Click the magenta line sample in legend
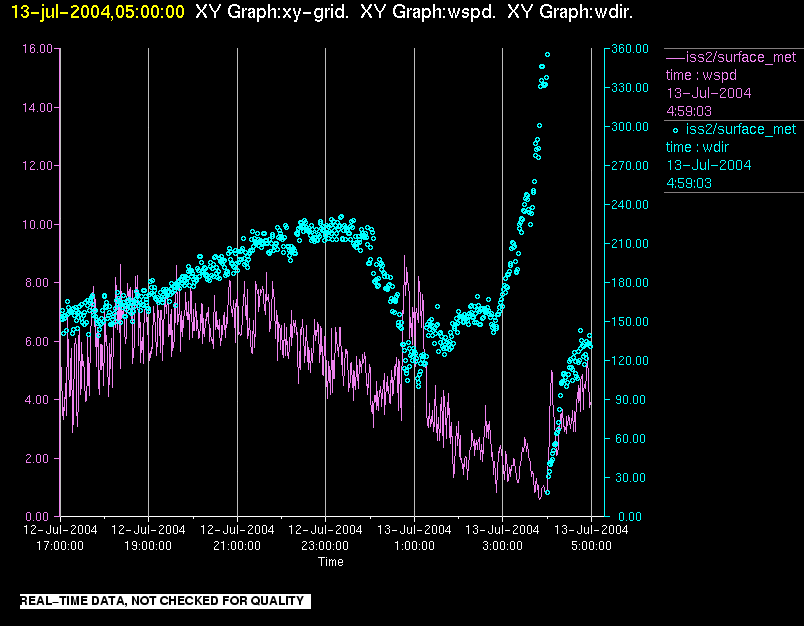The height and width of the screenshot is (626, 804). [x=675, y=58]
